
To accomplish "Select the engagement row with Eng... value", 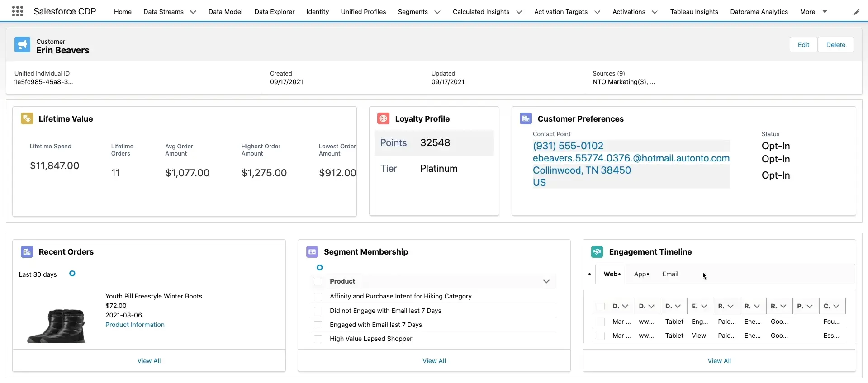I will coord(601,322).
